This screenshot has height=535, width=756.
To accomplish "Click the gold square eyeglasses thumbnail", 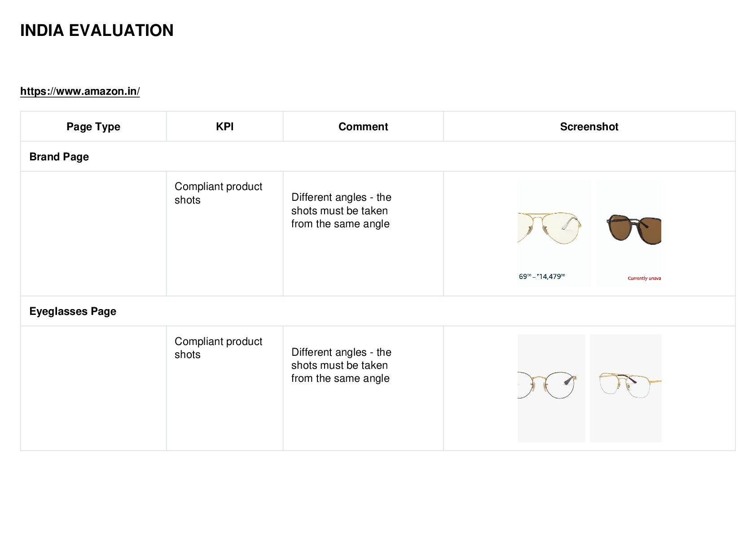I will [x=625, y=388].
